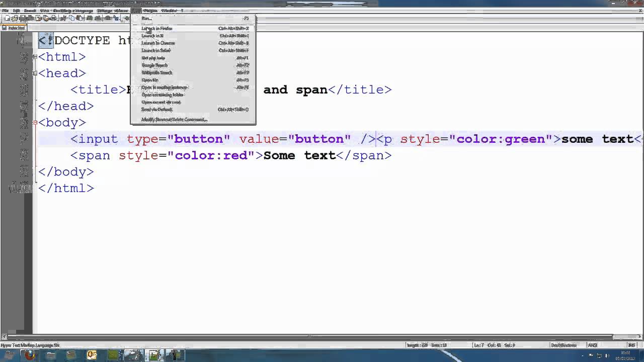This screenshot has width=644, height=362.
Task: Click the Close document toolbar icon
Action: pyautogui.click(x=38, y=19)
